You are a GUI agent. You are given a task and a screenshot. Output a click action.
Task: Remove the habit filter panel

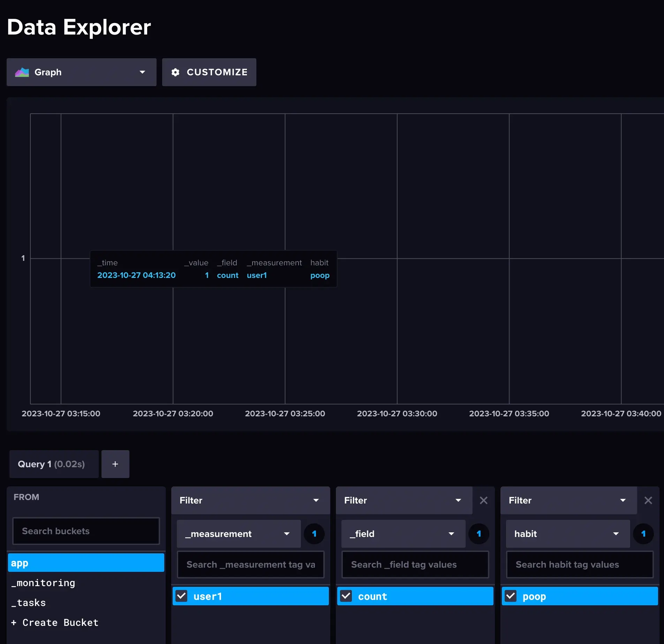click(648, 500)
